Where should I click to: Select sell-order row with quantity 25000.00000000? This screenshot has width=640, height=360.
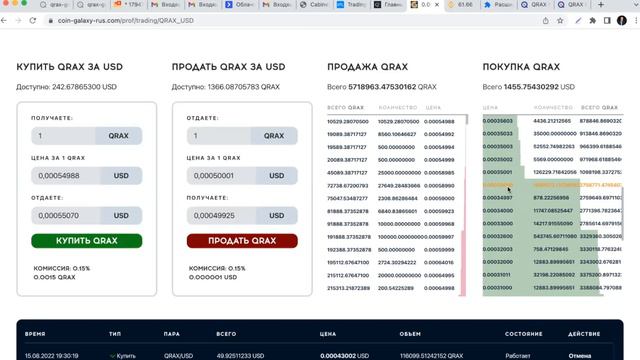(391, 173)
